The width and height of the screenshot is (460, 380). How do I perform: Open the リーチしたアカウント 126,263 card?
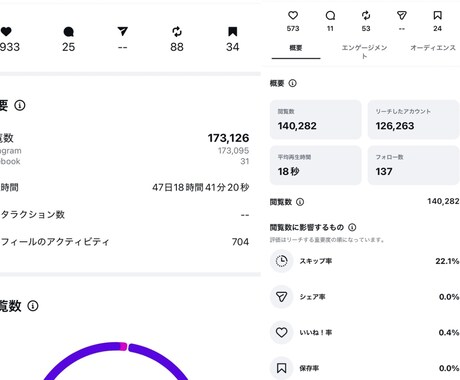pos(413,120)
